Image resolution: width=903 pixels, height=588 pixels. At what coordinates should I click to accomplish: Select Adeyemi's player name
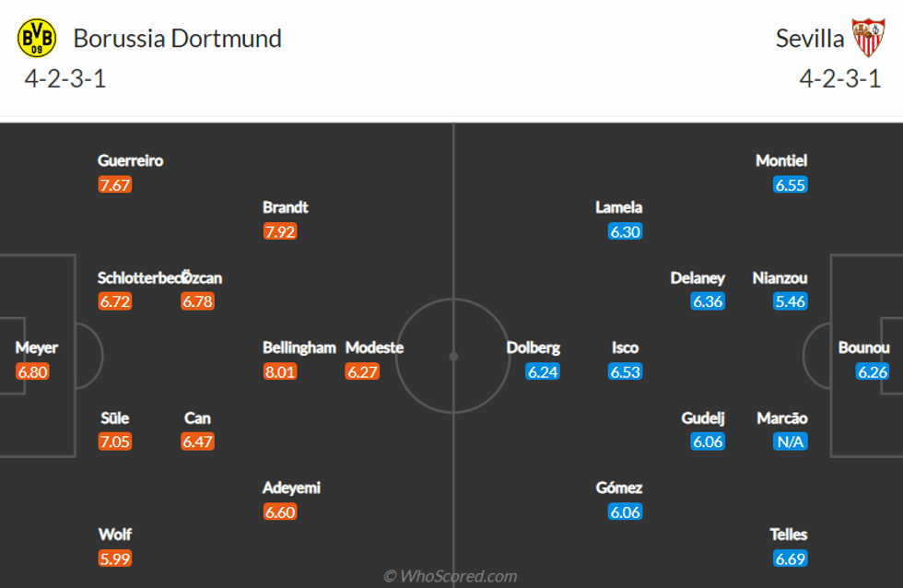(x=291, y=488)
